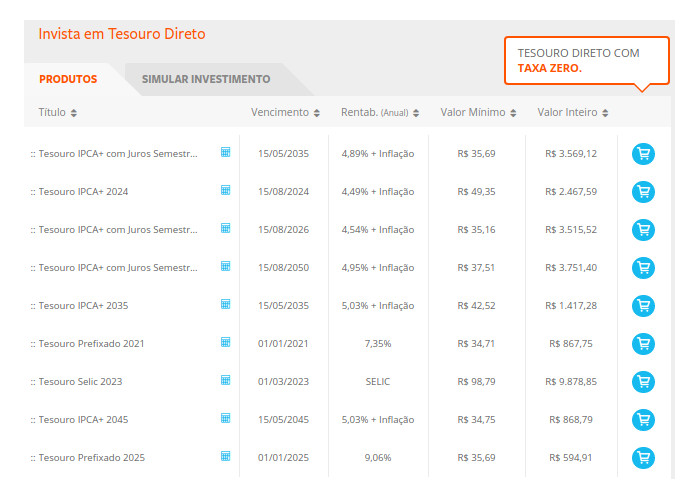
Task: Sort by Valor Mínimo column
Action: click(476, 113)
